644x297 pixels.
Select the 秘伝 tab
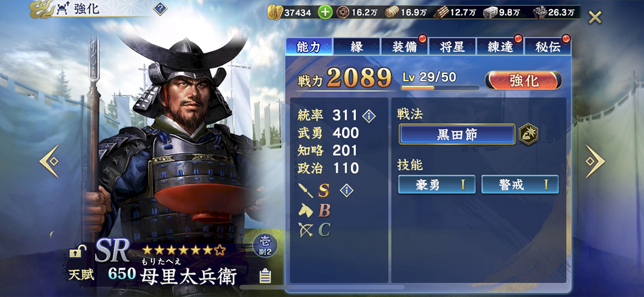548,47
